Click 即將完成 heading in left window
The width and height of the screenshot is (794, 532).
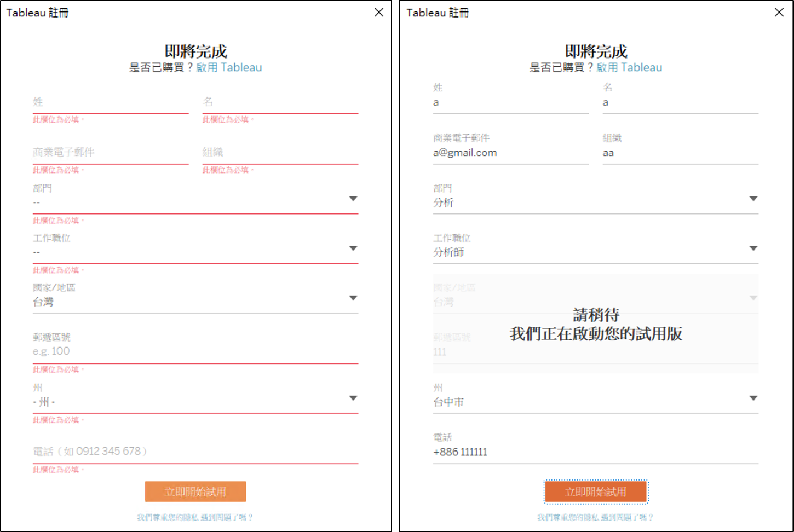195,51
